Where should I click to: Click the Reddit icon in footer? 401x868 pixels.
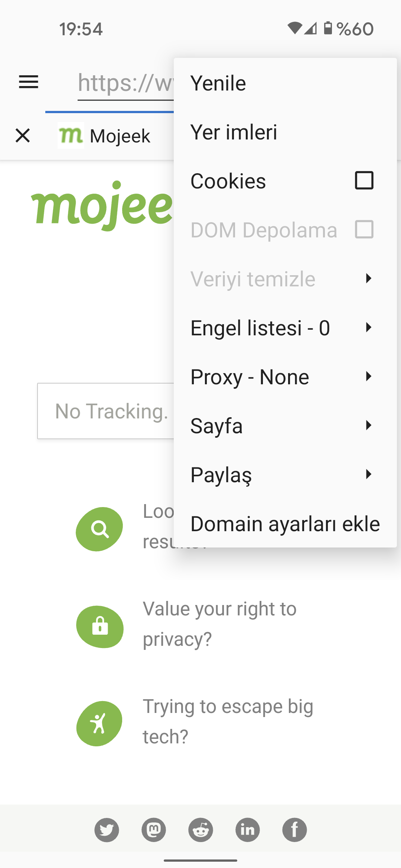click(x=200, y=830)
